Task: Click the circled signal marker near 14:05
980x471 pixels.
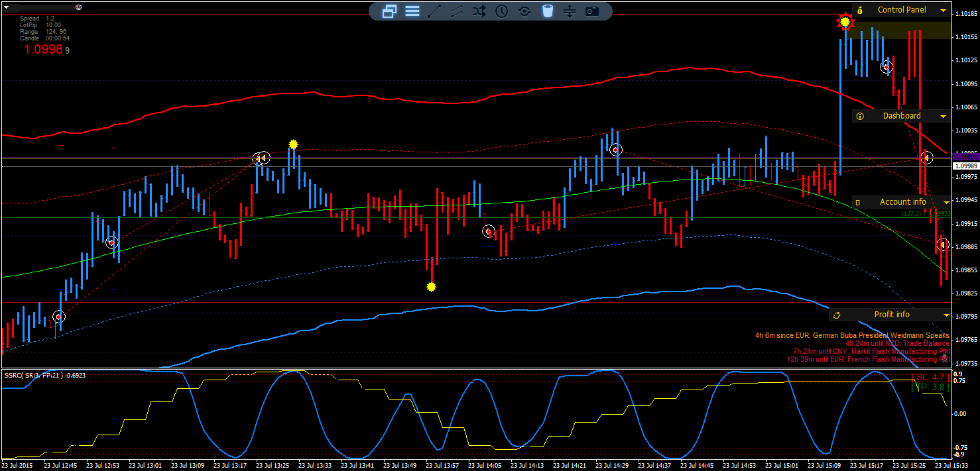Action: point(489,231)
